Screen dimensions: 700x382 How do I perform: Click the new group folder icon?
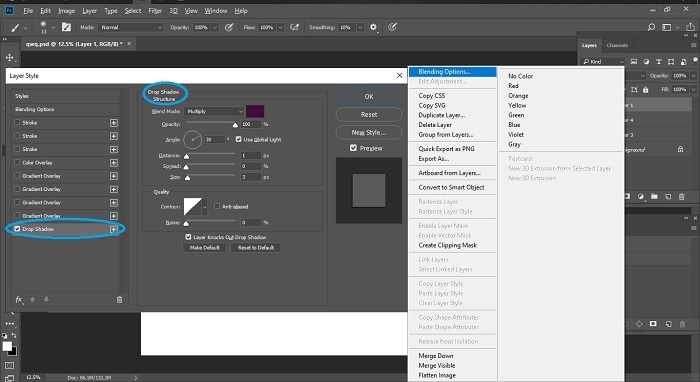[654, 196]
